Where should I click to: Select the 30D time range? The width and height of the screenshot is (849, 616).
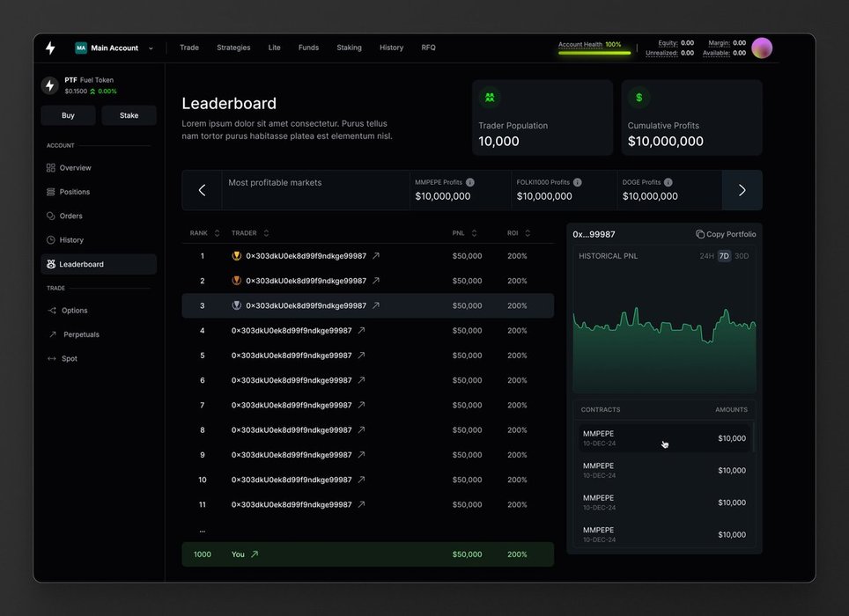pyautogui.click(x=742, y=256)
